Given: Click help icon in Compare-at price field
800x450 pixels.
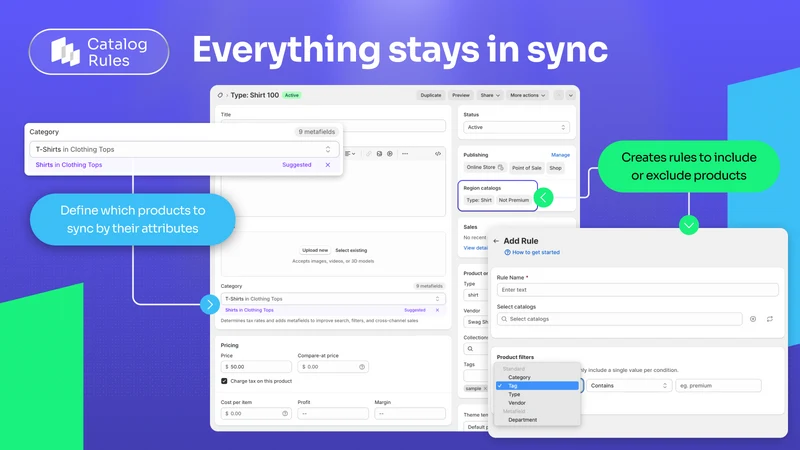Looking at the screenshot, I should point(362,367).
